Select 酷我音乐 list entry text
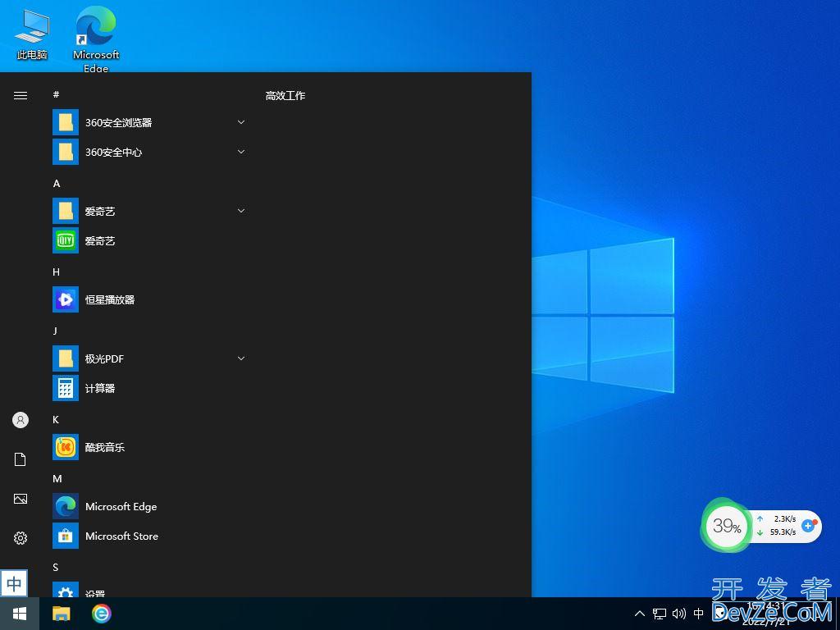 tap(105, 447)
